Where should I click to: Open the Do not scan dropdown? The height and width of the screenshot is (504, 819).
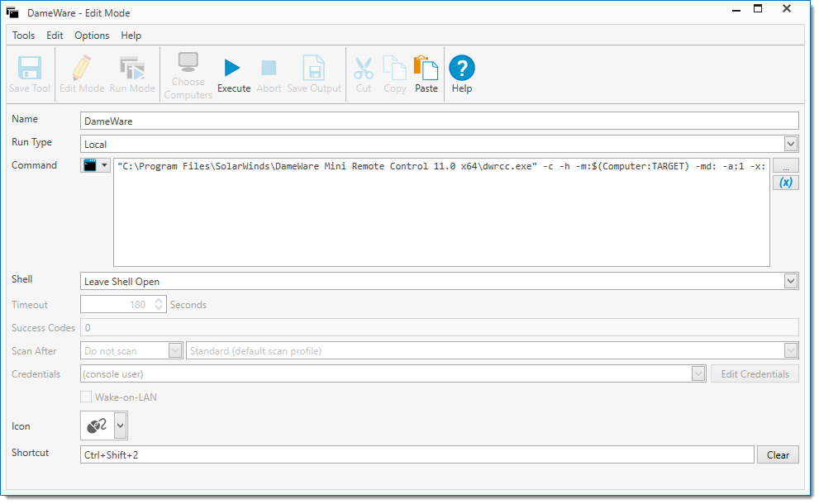175,350
